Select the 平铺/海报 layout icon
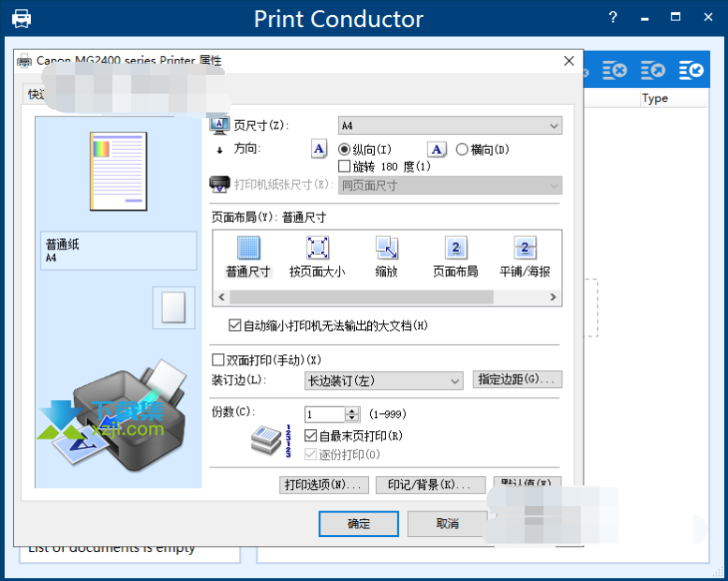The height and width of the screenshot is (581, 728). point(525,247)
